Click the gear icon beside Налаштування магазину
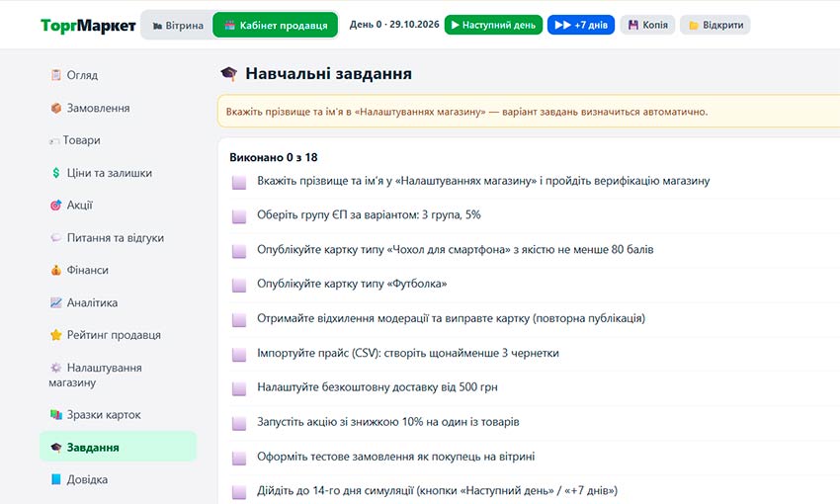Screen dimensions: 840x504 pos(55,368)
